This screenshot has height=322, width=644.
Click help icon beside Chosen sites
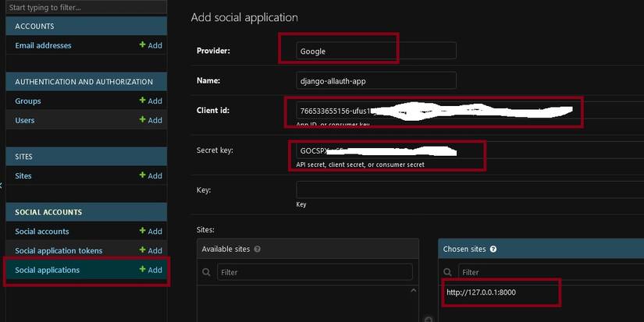pos(493,249)
